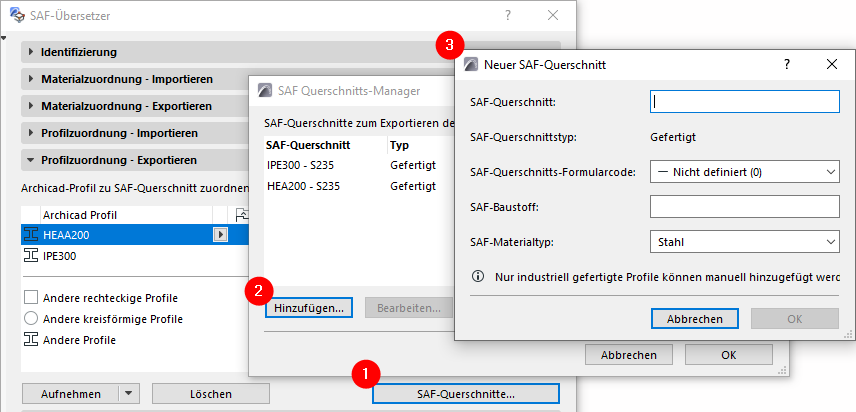The image size is (856, 412).
Task: Click the SAF column header icon
Action: click(x=240, y=214)
